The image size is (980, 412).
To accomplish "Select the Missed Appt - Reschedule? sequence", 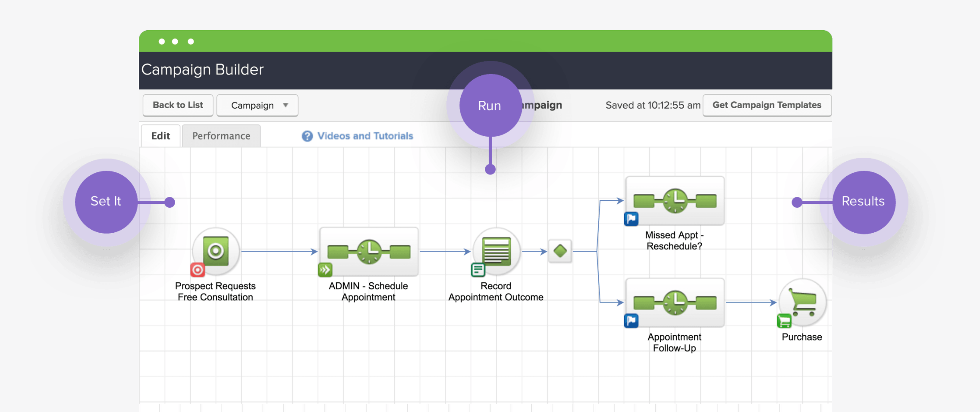I will 675,201.
